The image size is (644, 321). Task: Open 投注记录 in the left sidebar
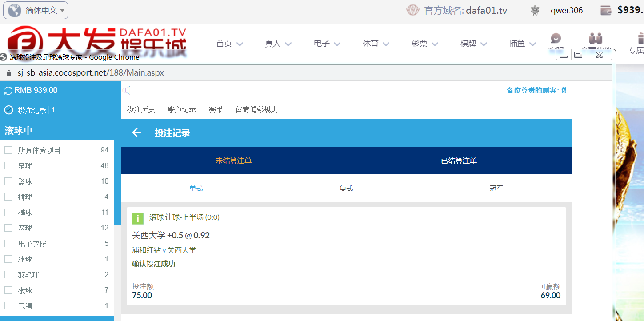32,110
